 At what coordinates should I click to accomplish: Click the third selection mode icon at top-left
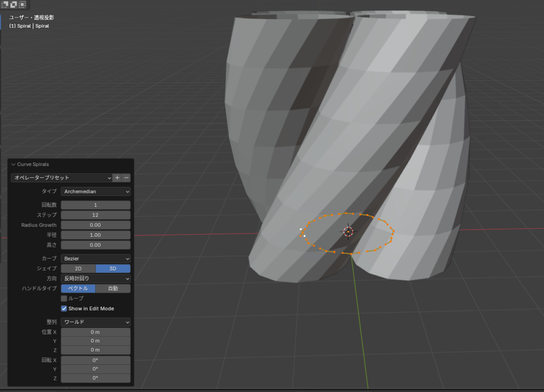coord(22,4)
